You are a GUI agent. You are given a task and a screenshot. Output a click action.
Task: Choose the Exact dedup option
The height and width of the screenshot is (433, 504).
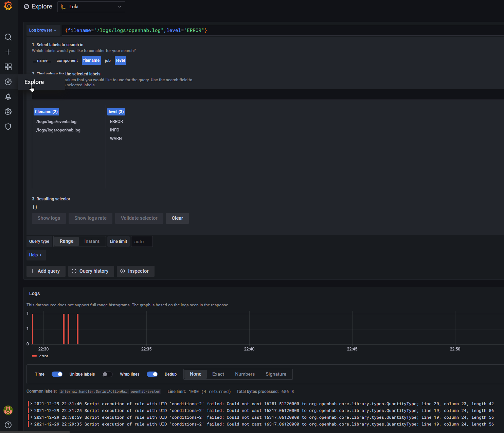coord(218,374)
